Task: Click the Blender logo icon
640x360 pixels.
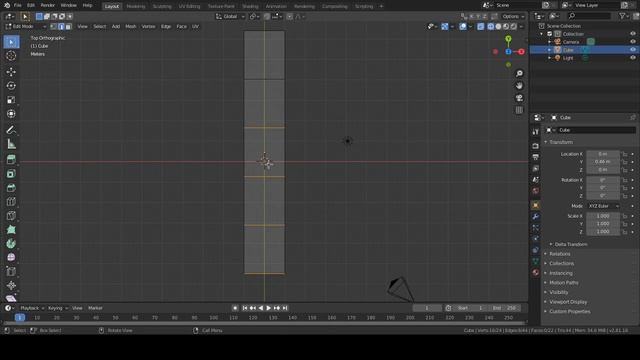Action: pyautogui.click(x=7, y=6)
